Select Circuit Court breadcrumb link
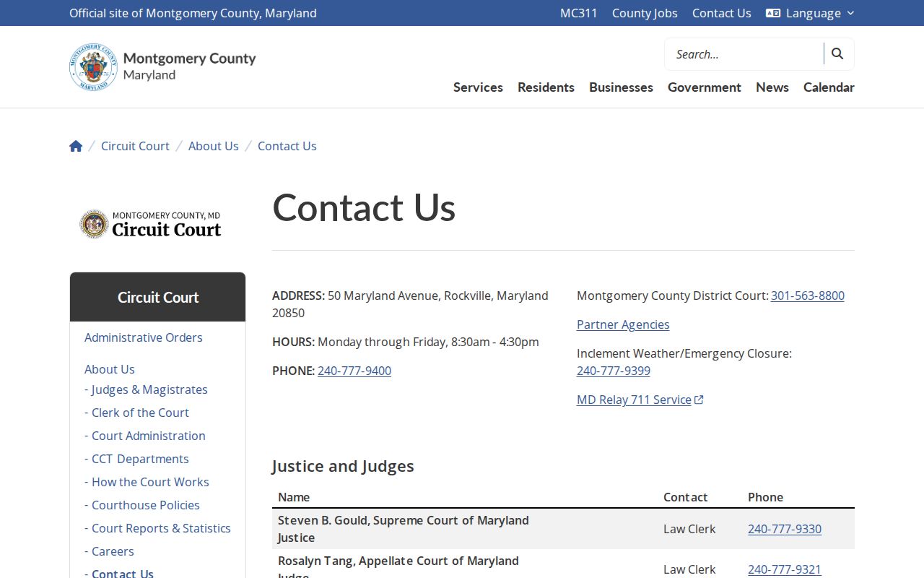924x578 pixels. [x=135, y=146]
